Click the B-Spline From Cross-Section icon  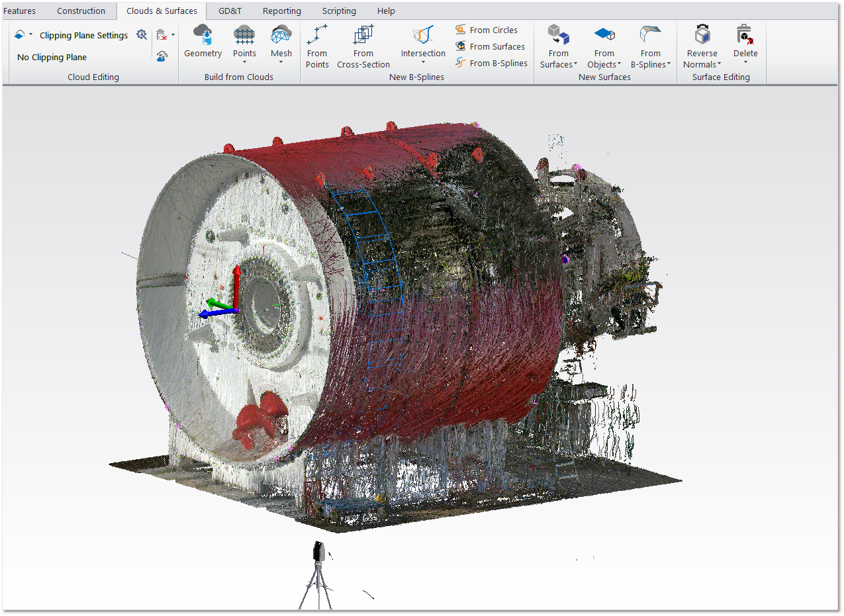[x=363, y=35]
